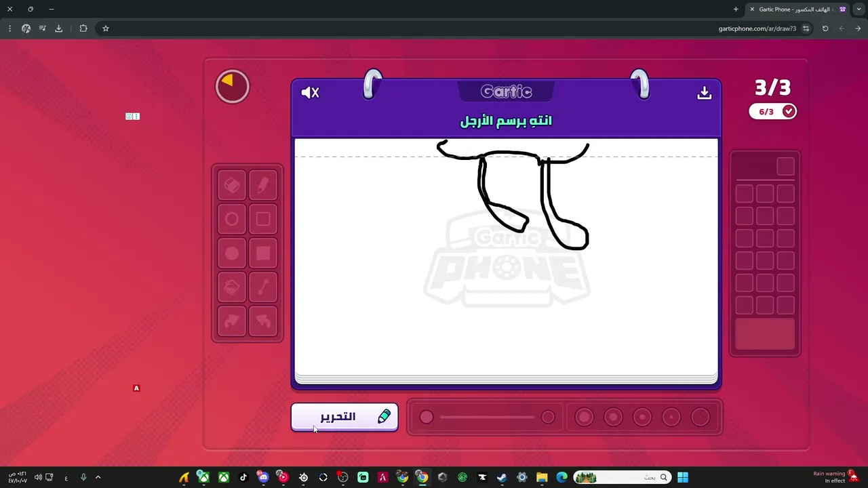The image size is (868, 488).
Task: Reload the page with the refresh icon
Action: [x=825, y=28]
